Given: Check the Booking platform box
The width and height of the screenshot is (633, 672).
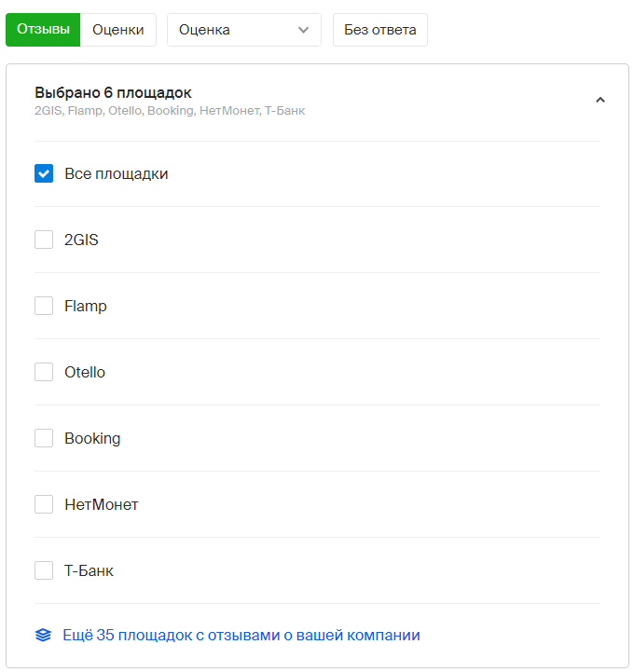Looking at the screenshot, I should tap(44, 438).
